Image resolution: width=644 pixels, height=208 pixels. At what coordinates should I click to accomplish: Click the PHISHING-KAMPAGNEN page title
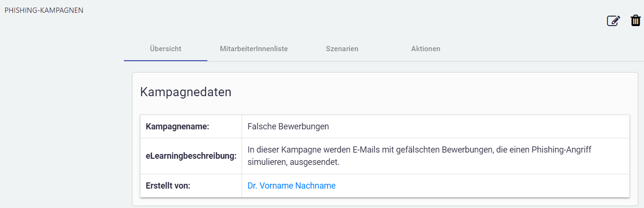44,10
